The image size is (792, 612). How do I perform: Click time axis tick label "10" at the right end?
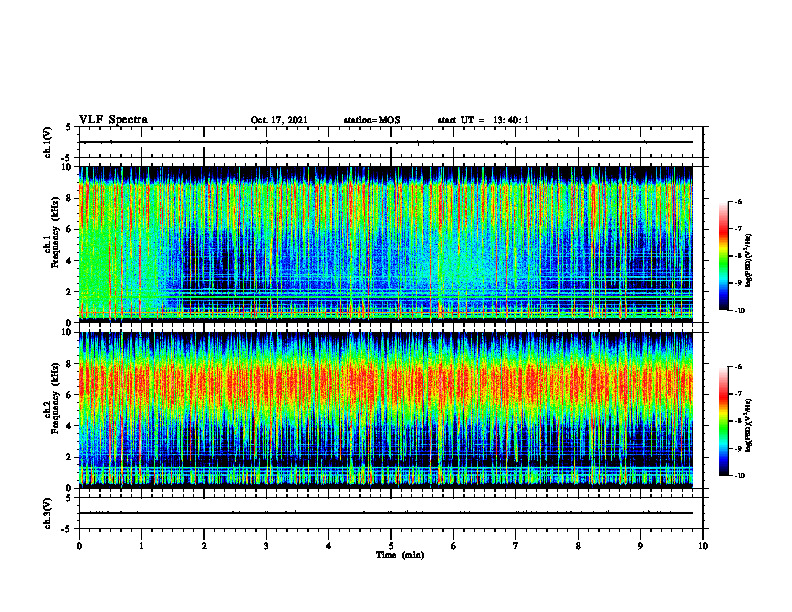pyautogui.click(x=703, y=546)
